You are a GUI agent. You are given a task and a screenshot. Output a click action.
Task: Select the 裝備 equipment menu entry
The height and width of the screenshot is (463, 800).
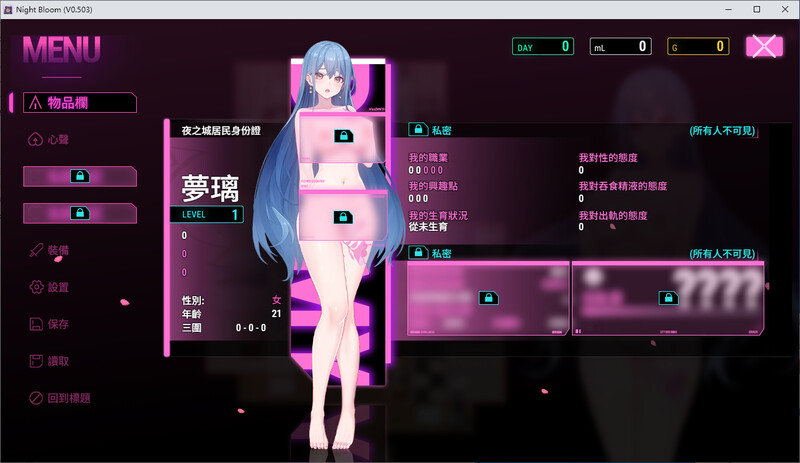(x=48, y=250)
